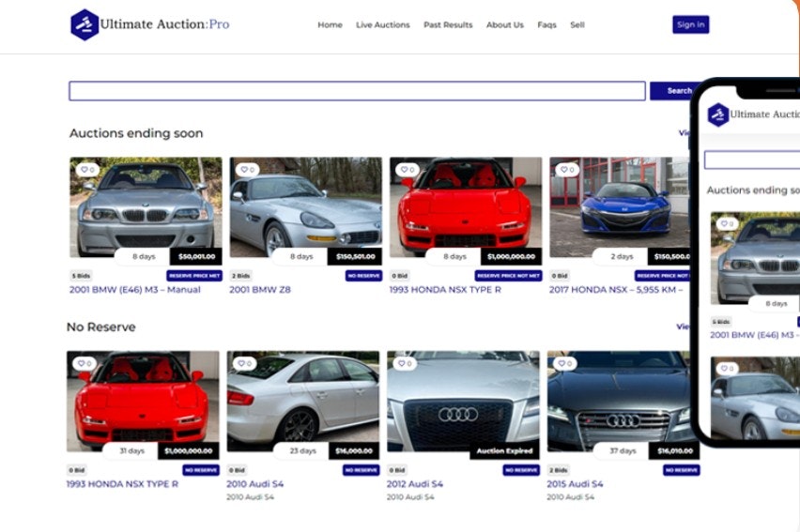Favorite the 2001 BMW (E46) M3 with its heart icon
Viewport: 800px width, 532px height.
click(x=87, y=169)
